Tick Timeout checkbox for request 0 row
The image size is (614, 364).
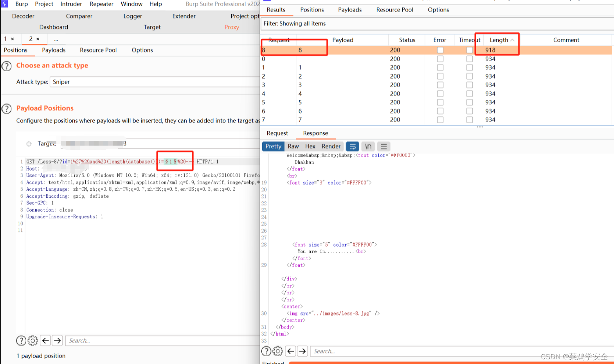click(x=470, y=59)
